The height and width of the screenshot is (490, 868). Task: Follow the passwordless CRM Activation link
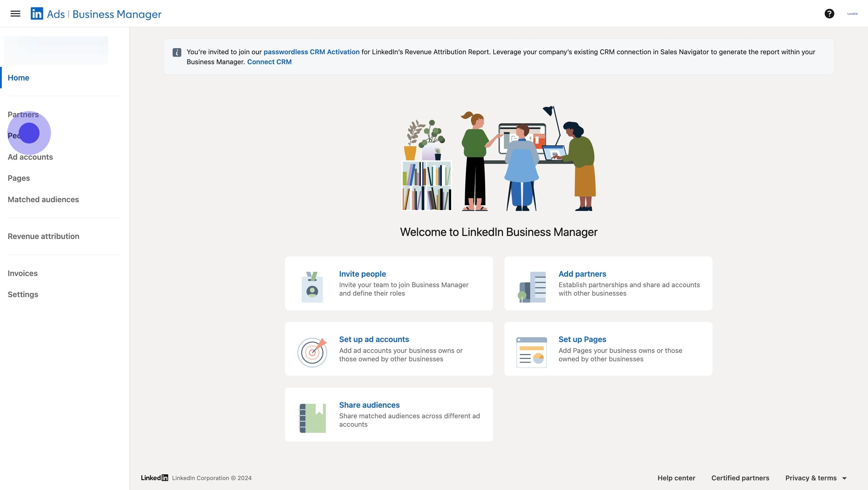[x=311, y=52]
